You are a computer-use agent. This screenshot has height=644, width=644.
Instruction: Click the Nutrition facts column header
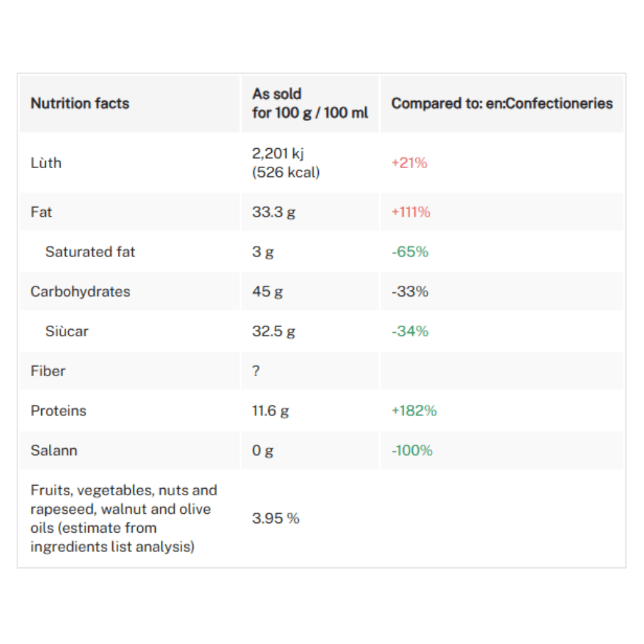[x=80, y=104]
